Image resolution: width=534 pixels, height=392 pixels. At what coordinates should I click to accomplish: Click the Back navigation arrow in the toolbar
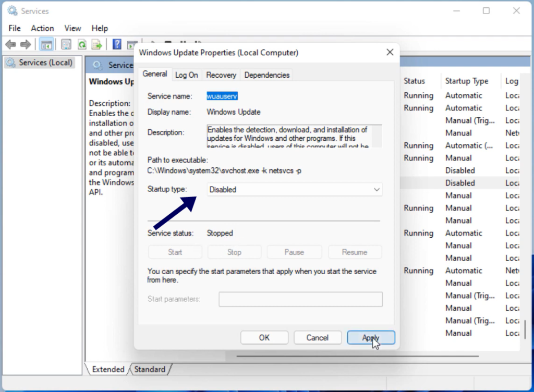(10, 44)
